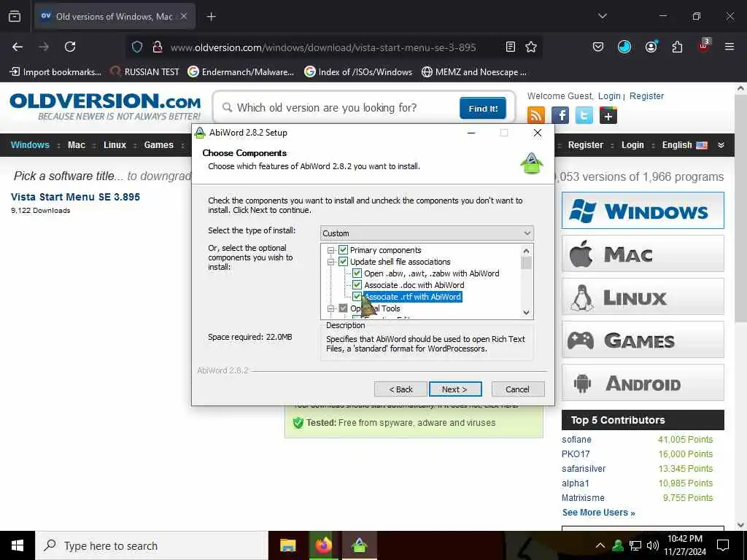Screen dimensions: 747x560
Task: Open File Explorer from the taskbar
Action: pyautogui.click(x=287, y=545)
